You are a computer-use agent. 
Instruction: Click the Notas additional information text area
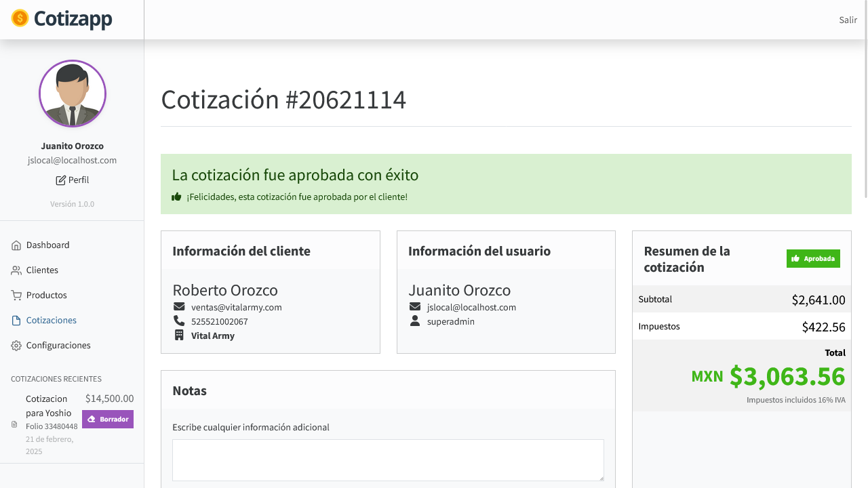[x=388, y=460]
